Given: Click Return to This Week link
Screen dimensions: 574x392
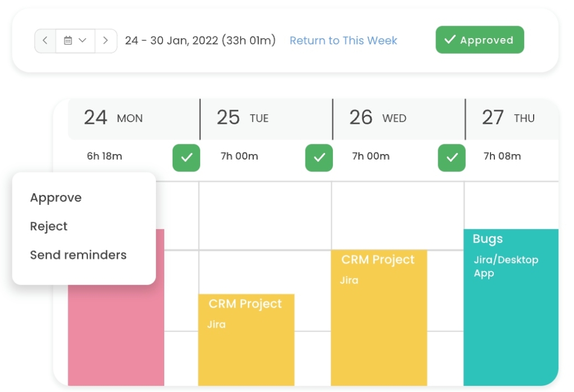Looking at the screenshot, I should (343, 41).
